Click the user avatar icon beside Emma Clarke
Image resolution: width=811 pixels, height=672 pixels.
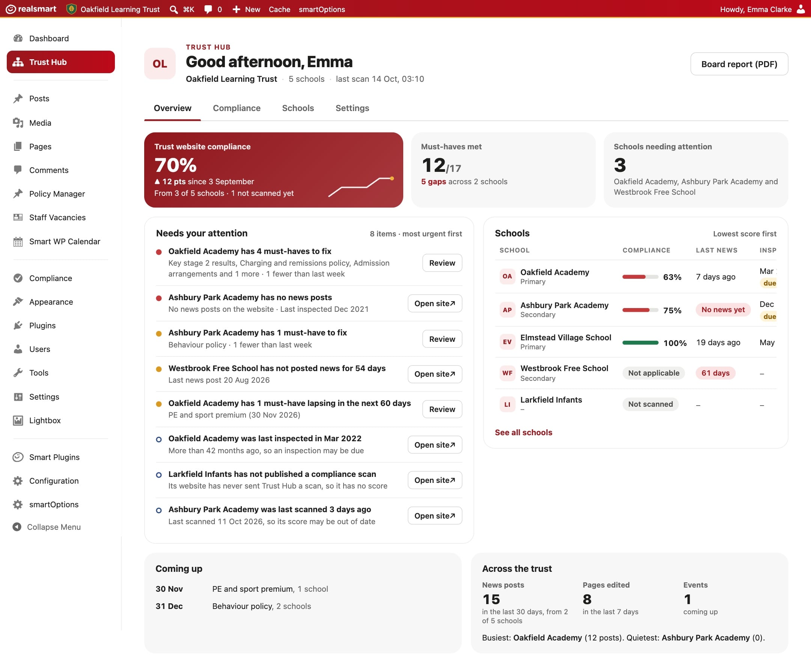coord(801,9)
